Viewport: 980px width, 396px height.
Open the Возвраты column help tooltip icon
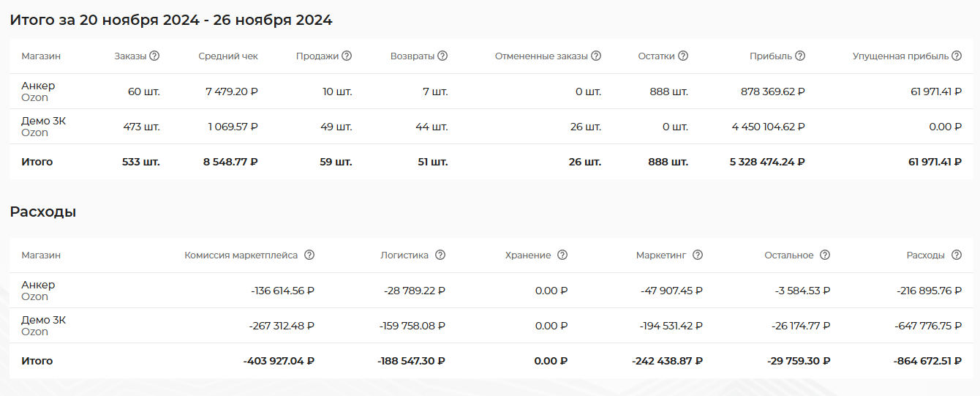click(442, 56)
